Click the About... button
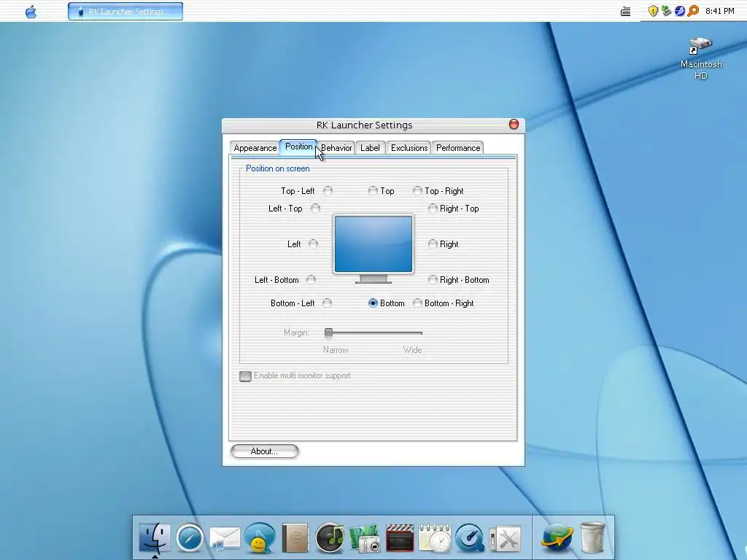This screenshot has height=560, width=747. [x=264, y=451]
